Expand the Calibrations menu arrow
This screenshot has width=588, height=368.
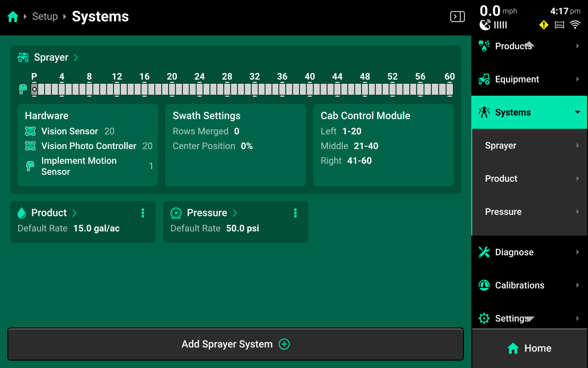pos(577,285)
